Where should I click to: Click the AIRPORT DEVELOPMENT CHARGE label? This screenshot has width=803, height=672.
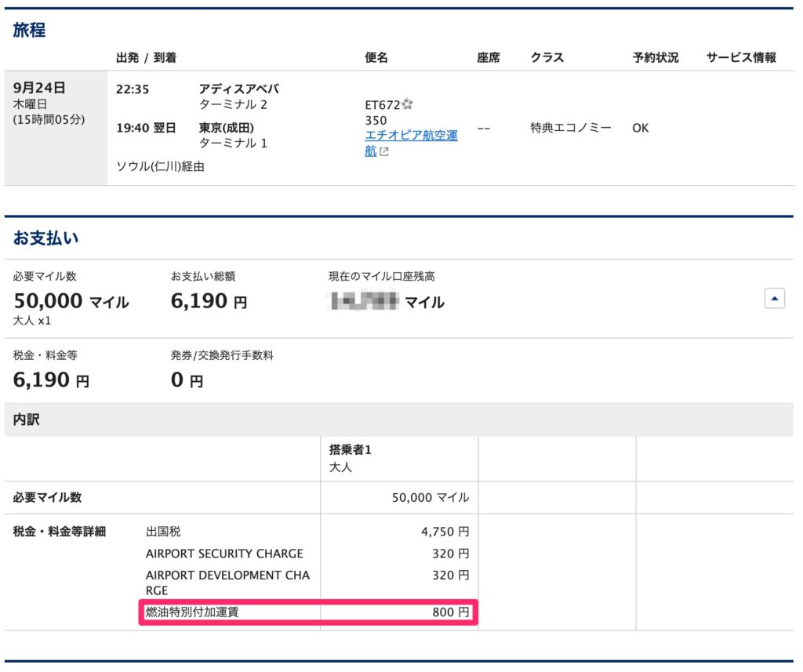[x=227, y=583]
